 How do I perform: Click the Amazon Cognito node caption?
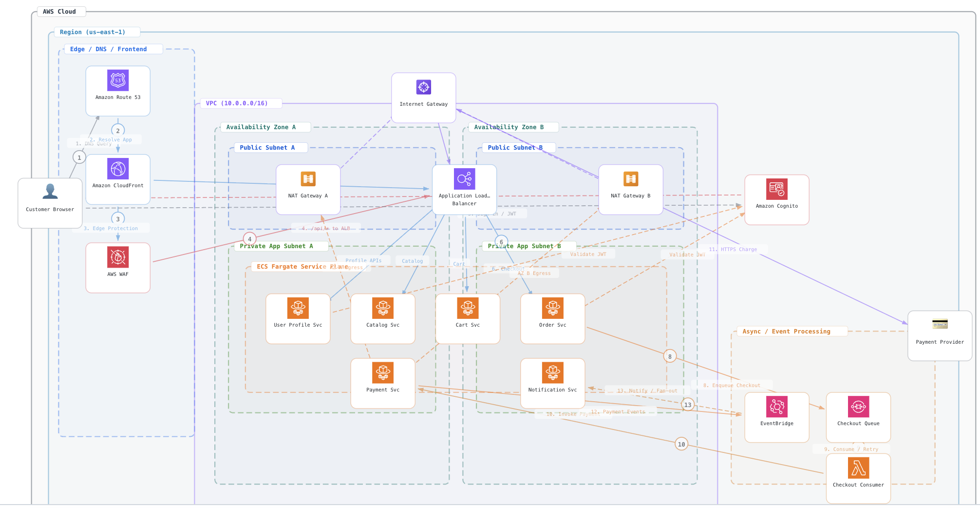777,206
